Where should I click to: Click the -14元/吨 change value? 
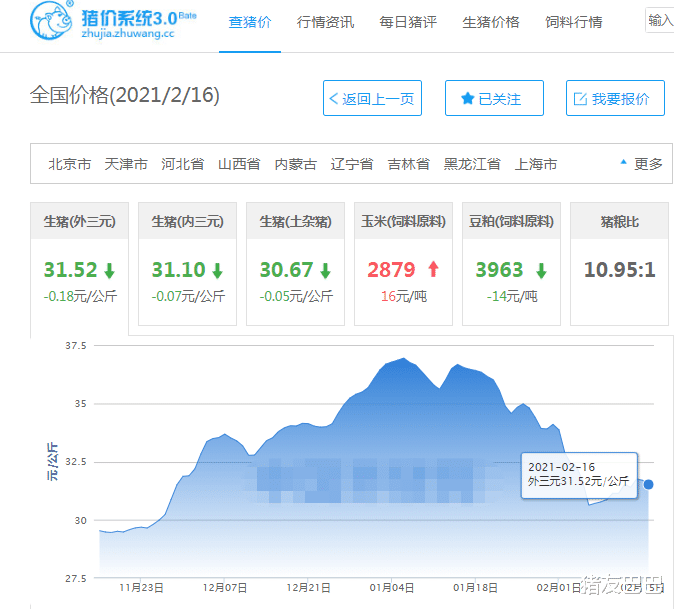coord(512,296)
